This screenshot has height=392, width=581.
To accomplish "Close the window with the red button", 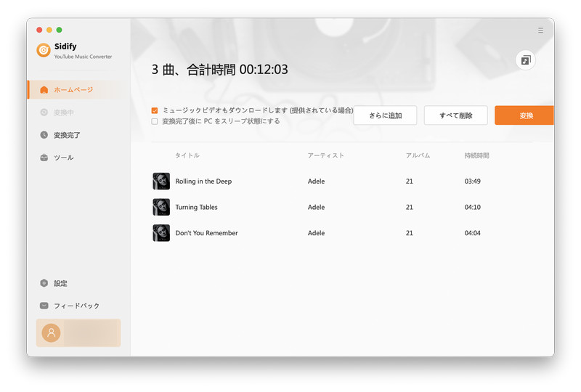I will pyautogui.click(x=39, y=30).
